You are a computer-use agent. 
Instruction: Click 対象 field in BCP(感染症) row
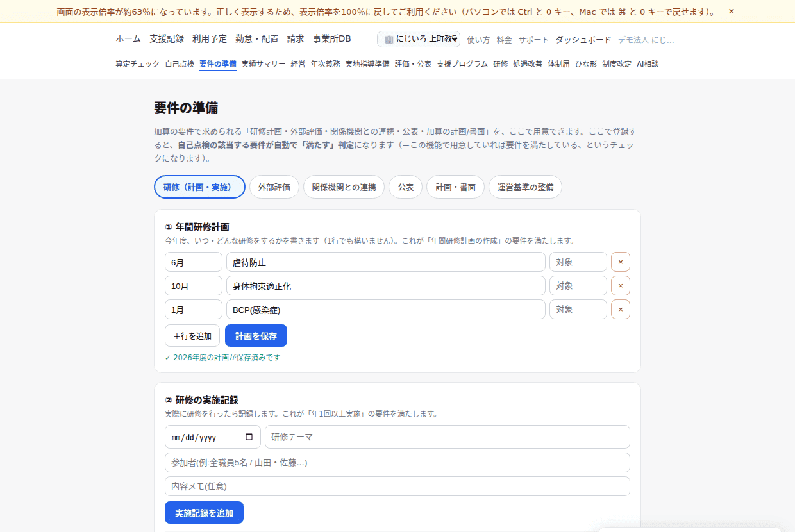[578, 309]
